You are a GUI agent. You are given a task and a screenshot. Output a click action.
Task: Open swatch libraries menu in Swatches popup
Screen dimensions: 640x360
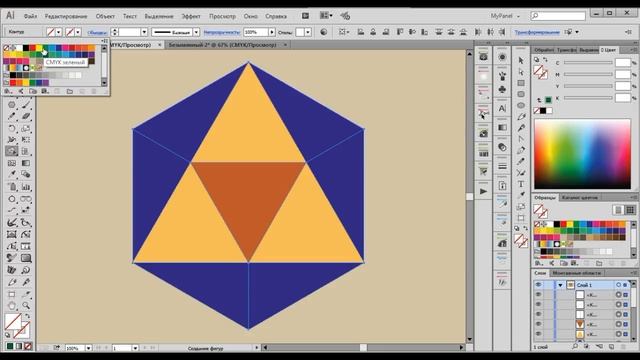point(8,91)
